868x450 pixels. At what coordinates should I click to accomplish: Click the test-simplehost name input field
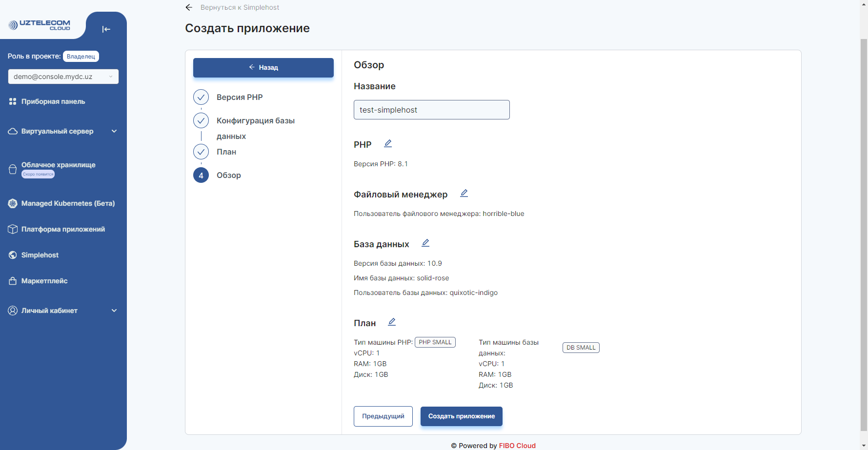tap(431, 110)
